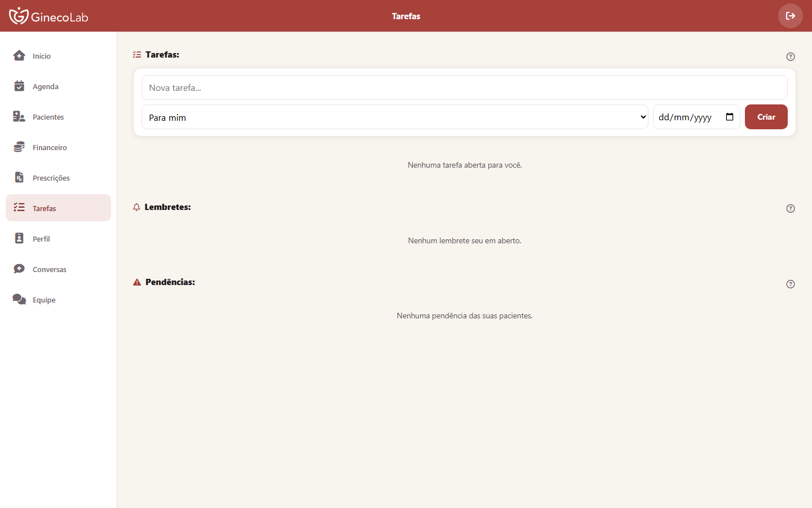Click the Agenda calendar icon
Image resolution: width=812 pixels, height=508 pixels.
pyautogui.click(x=19, y=86)
